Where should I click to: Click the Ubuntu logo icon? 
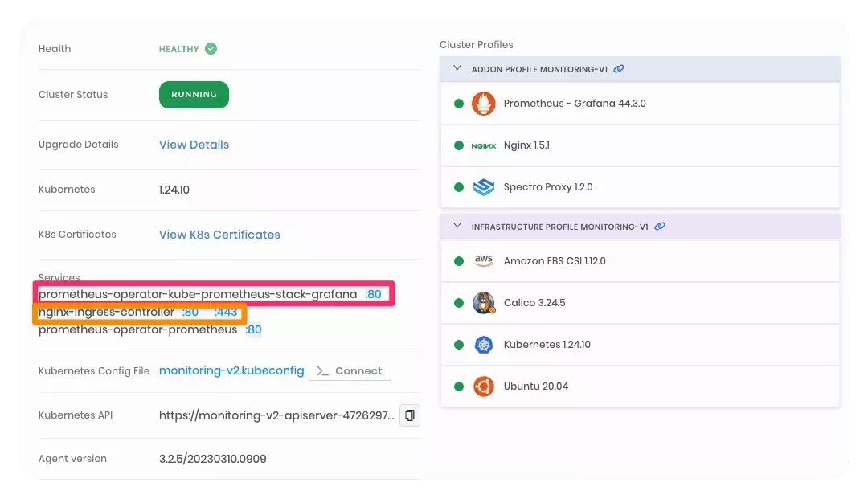coord(482,386)
